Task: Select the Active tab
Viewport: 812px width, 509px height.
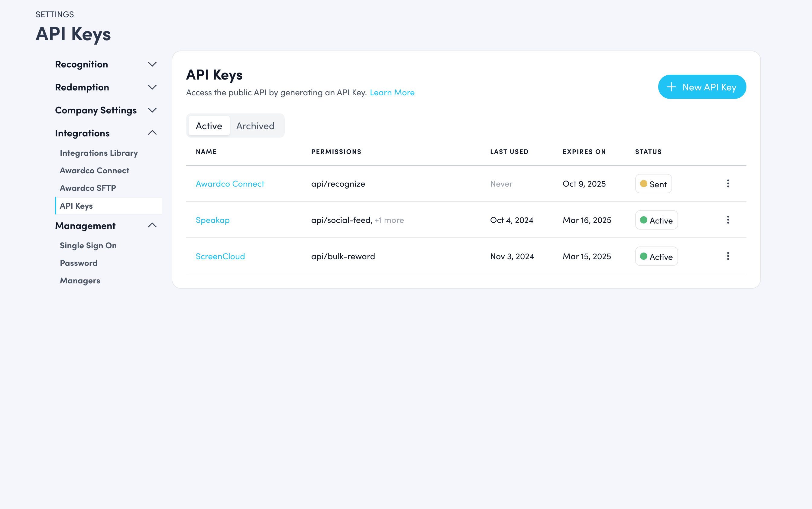Action: pos(209,126)
